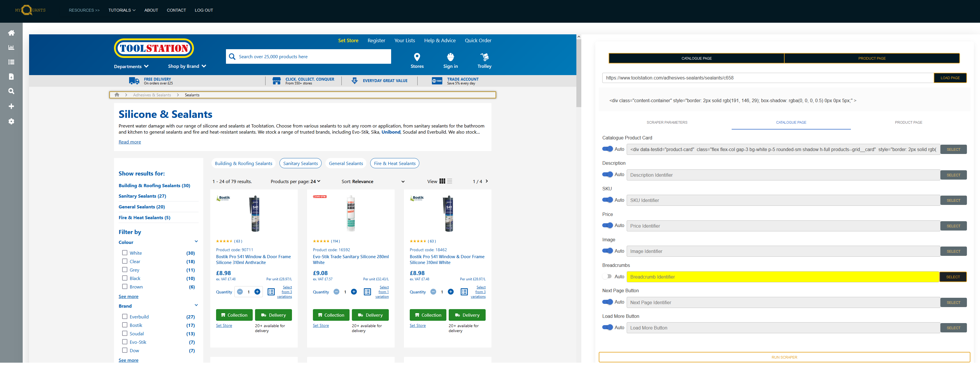The image size is (980, 365).
Task: Click list icon on Bostik White product card
Action: pyautogui.click(x=464, y=292)
